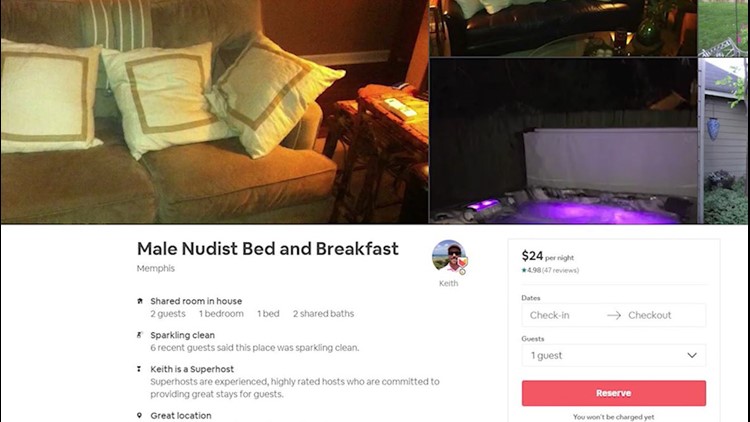Click the chevron arrow in Guests selector

pyautogui.click(x=692, y=355)
